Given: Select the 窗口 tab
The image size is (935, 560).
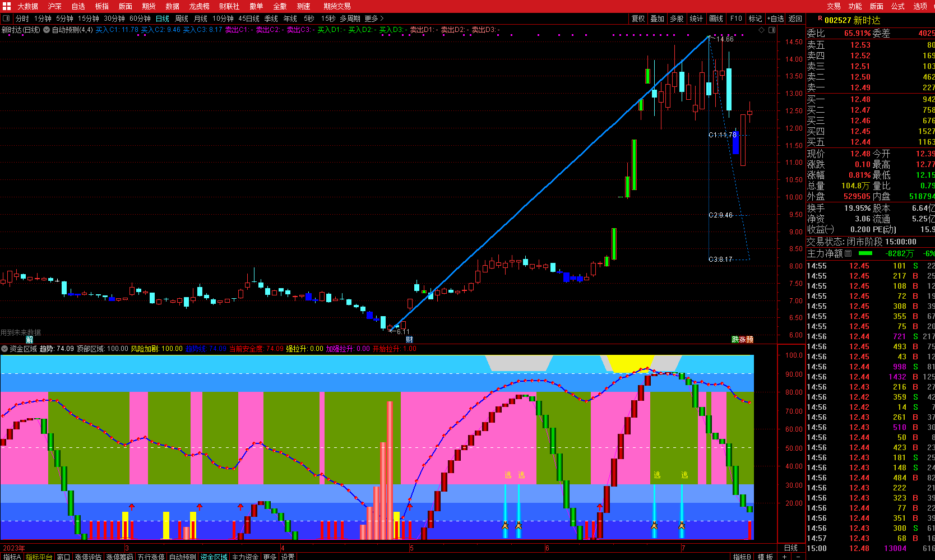Looking at the screenshot, I should coord(63,557).
